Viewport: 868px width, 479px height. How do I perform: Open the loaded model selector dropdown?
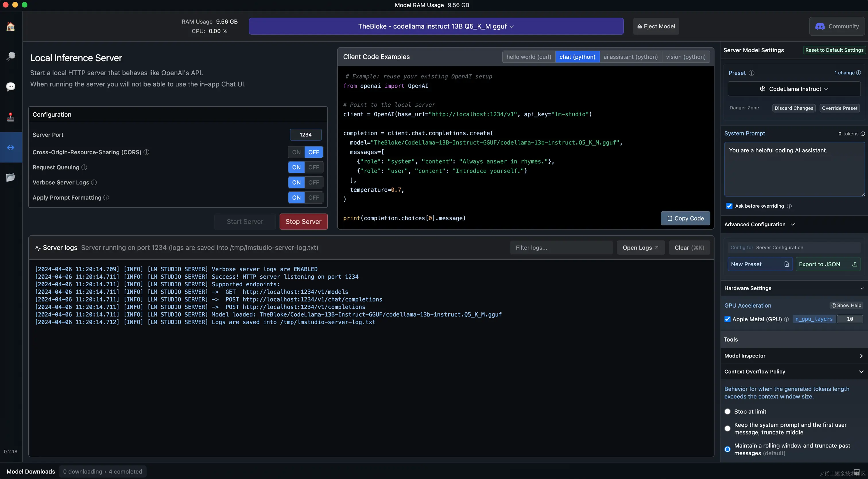436,26
